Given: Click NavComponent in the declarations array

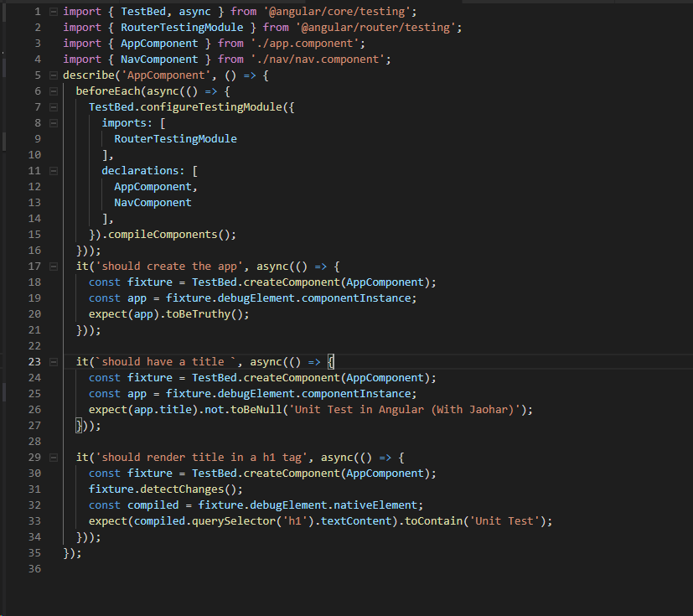Looking at the screenshot, I should (153, 202).
